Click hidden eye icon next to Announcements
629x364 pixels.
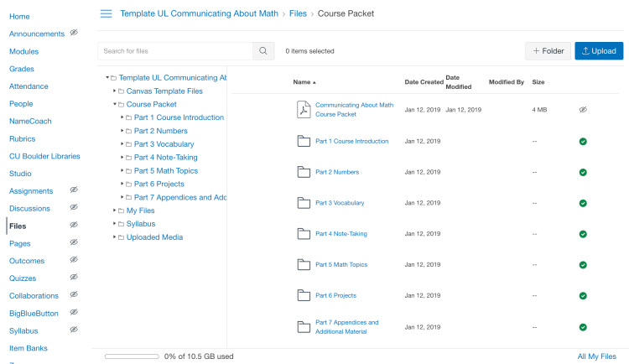click(74, 34)
